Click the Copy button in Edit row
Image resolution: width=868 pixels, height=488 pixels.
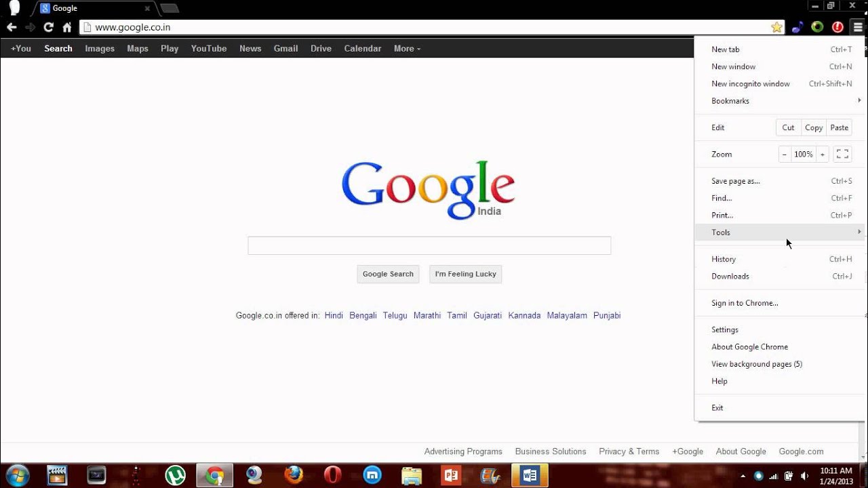click(814, 127)
